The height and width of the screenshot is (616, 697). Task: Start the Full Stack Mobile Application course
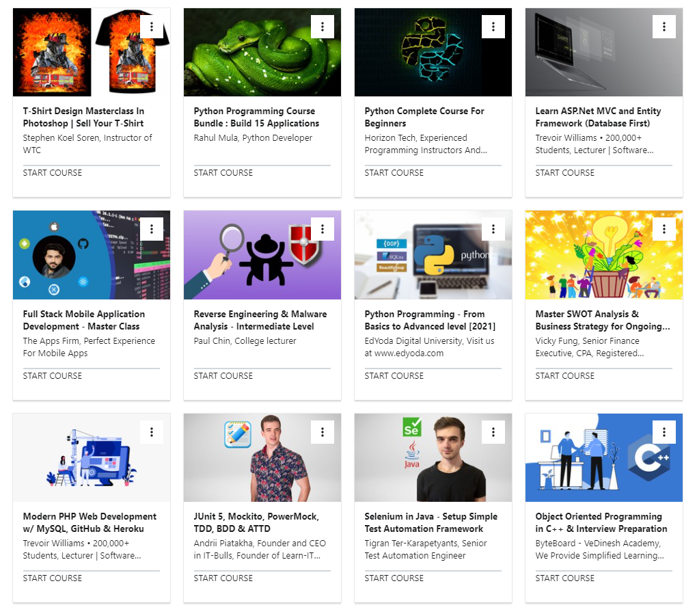(53, 376)
